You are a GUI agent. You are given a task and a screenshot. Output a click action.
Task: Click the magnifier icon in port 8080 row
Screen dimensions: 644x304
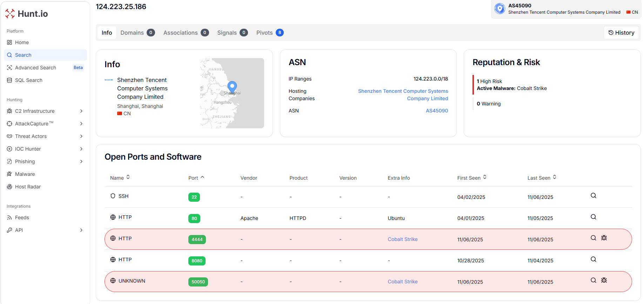click(593, 259)
